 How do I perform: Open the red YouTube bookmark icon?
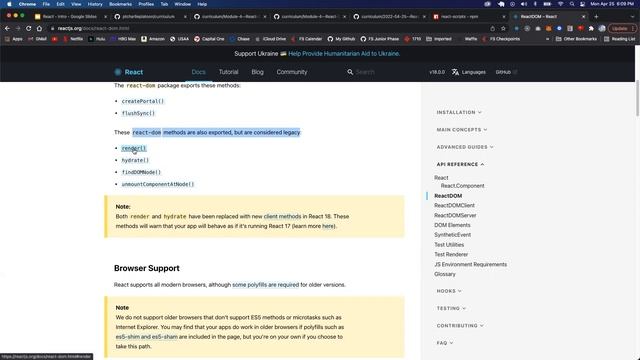click(x=55, y=39)
